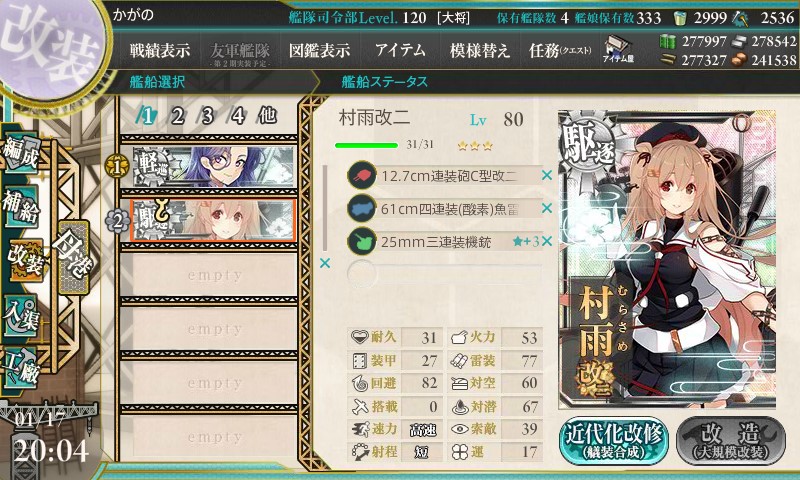Screen dimensions: 800x480
Task: Open the 工廠 factory sidebar icon
Action: (21, 368)
